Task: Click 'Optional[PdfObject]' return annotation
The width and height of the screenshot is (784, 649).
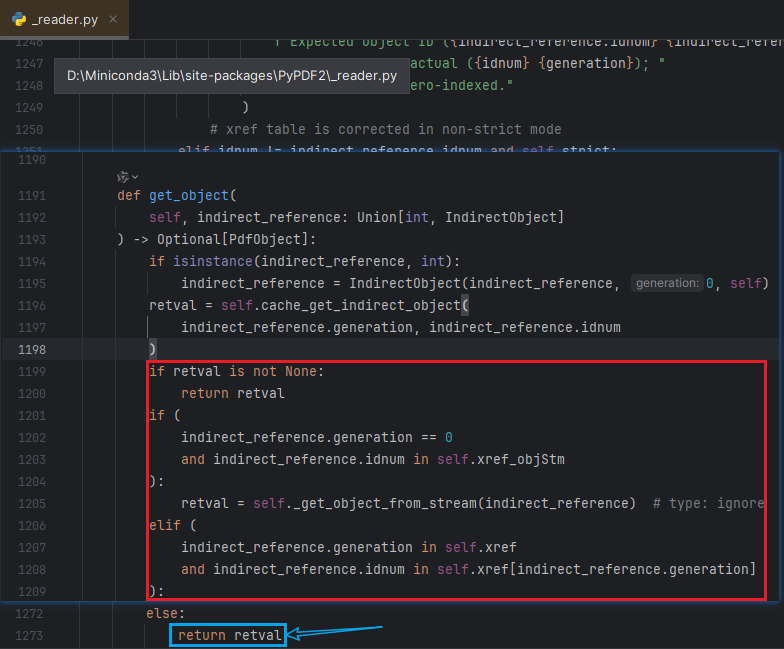Action: (x=232, y=240)
